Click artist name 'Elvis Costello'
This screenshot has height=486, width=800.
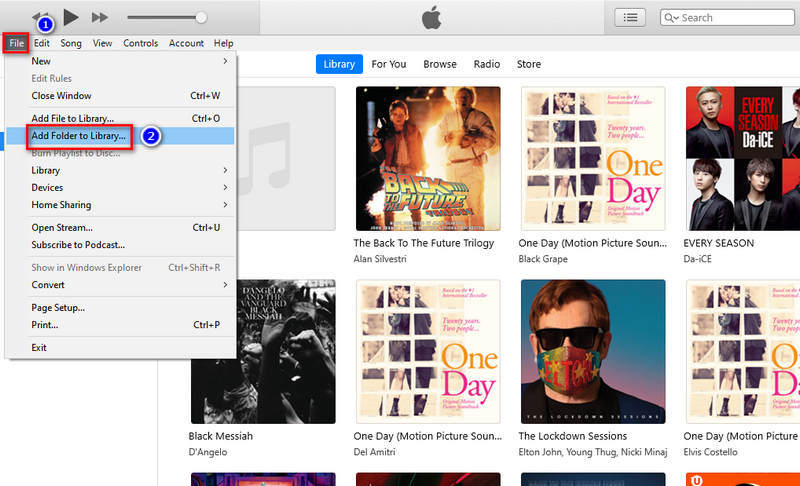710,452
